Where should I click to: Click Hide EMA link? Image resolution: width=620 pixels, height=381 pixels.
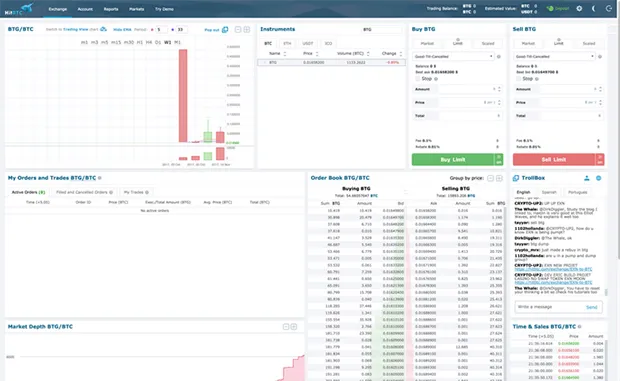(122, 30)
